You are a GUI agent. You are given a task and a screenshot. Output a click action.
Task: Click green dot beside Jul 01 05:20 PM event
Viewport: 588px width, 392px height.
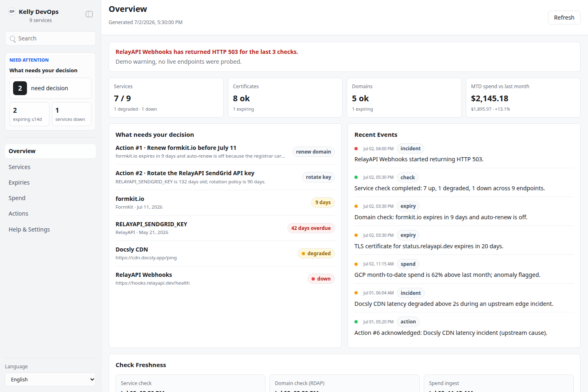[356, 322]
